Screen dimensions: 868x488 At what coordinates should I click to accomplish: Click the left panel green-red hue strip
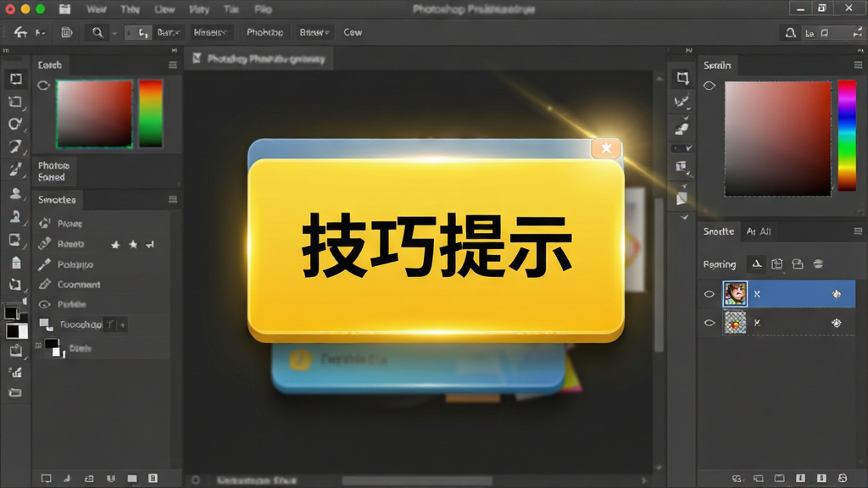[x=151, y=114]
